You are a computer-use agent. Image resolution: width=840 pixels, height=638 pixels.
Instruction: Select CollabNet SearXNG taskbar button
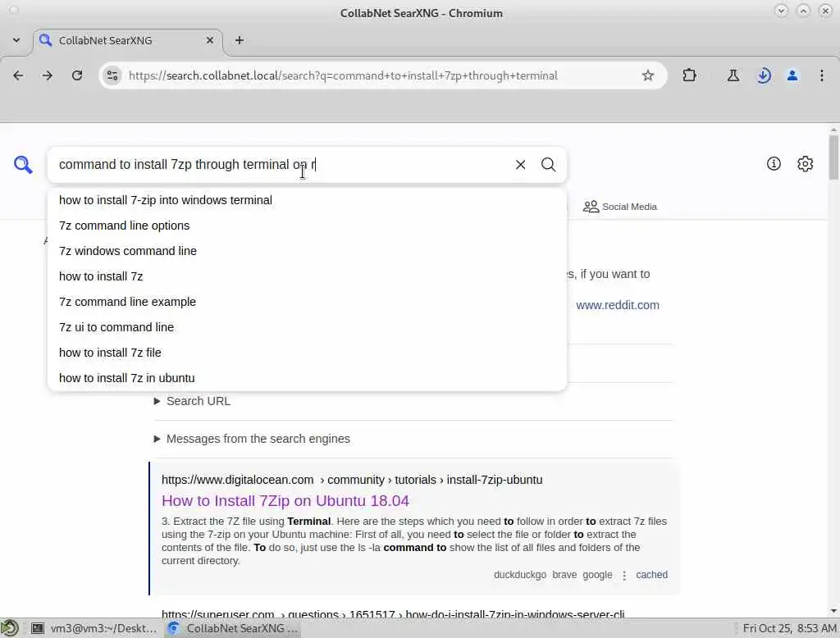pyautogui.click(x=232, y=628)
